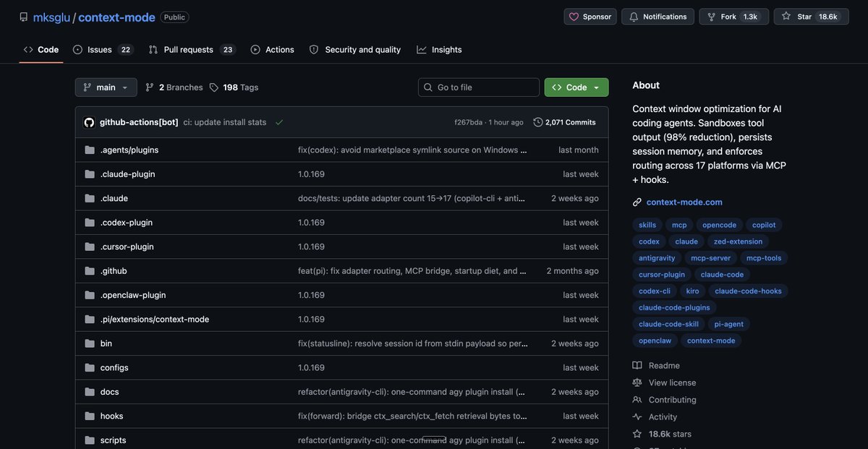Select the mcp topic tag
This screenshot has height=449, width=868.
(679, 225)
